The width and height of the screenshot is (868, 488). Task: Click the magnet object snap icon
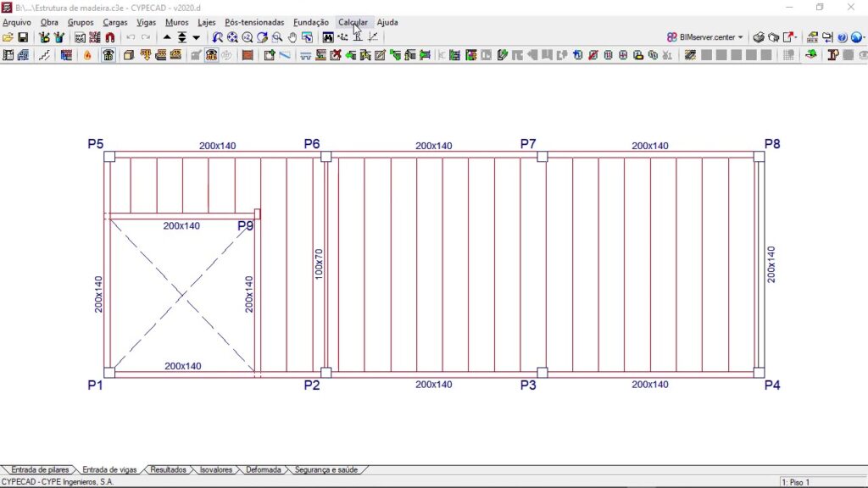109,37
